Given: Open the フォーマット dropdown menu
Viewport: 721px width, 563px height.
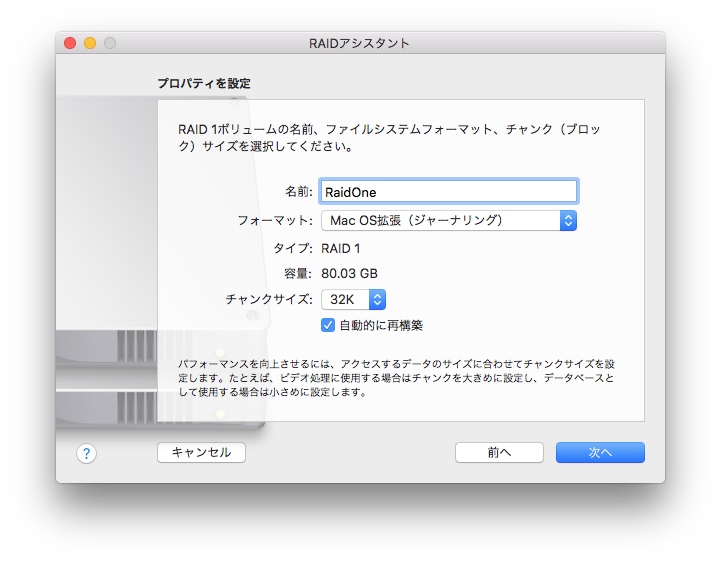Looking at the screenshot, I should [449, 221].
